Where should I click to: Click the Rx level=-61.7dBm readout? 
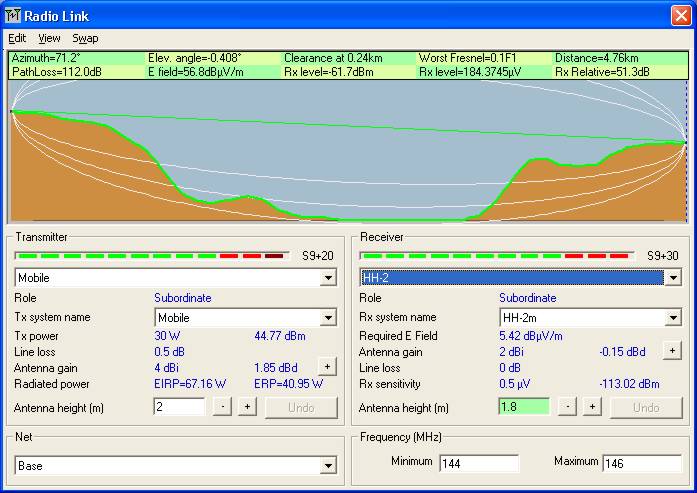328,72
